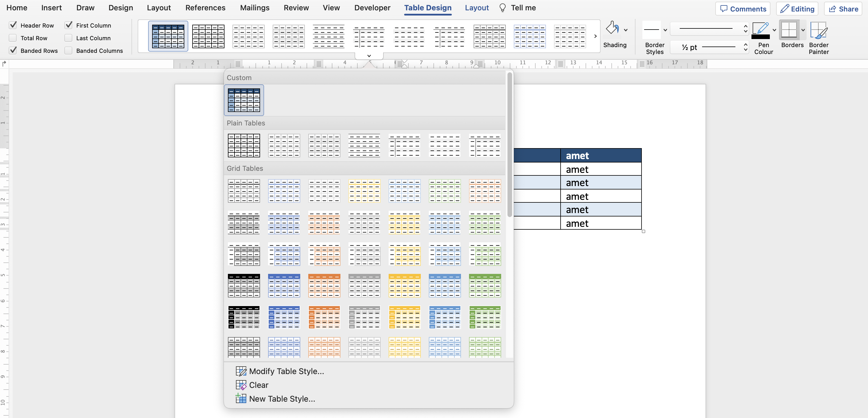Click New Table Style option
Image resolution: width=868 pixels, height=418 pixels.
(x=282, y=399)
